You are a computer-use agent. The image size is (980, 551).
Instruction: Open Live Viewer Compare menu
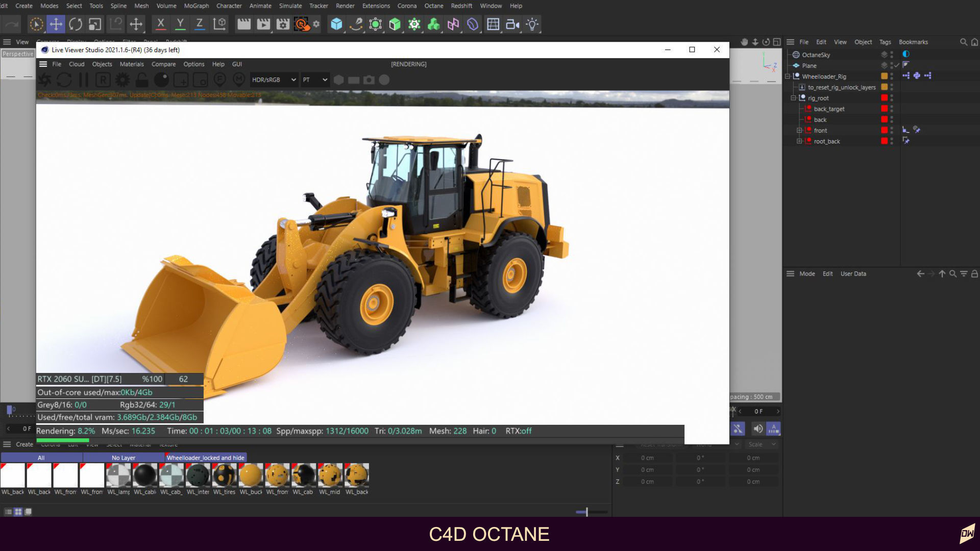(163, 64)
